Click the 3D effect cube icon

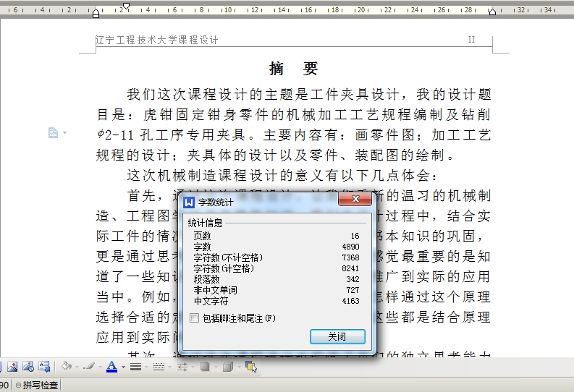tap(228, 367)
